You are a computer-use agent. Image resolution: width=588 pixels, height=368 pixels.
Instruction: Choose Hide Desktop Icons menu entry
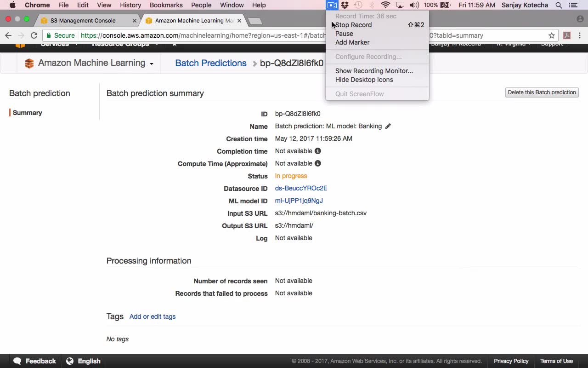(x=364, y=80)
